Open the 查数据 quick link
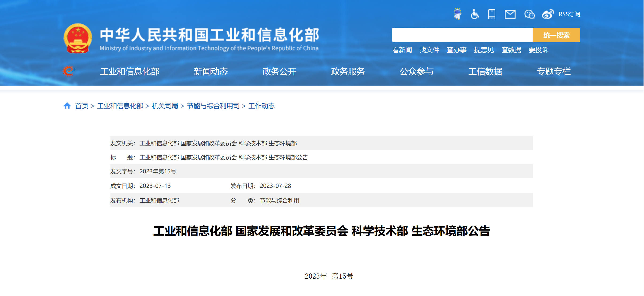This screenshot has width=644, height=296. coord(511,50)
